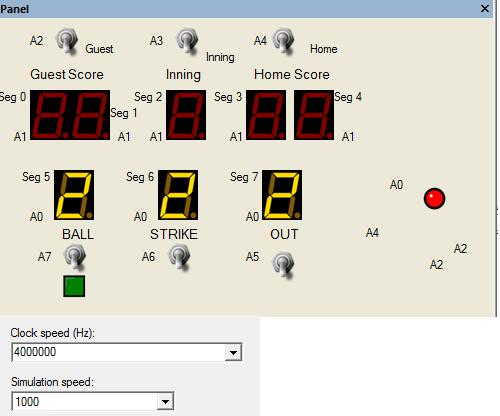Click the Seg 1 Guest Score digit
The height and width of the screenshot is (416, 500).
click(x=90, y=115)
